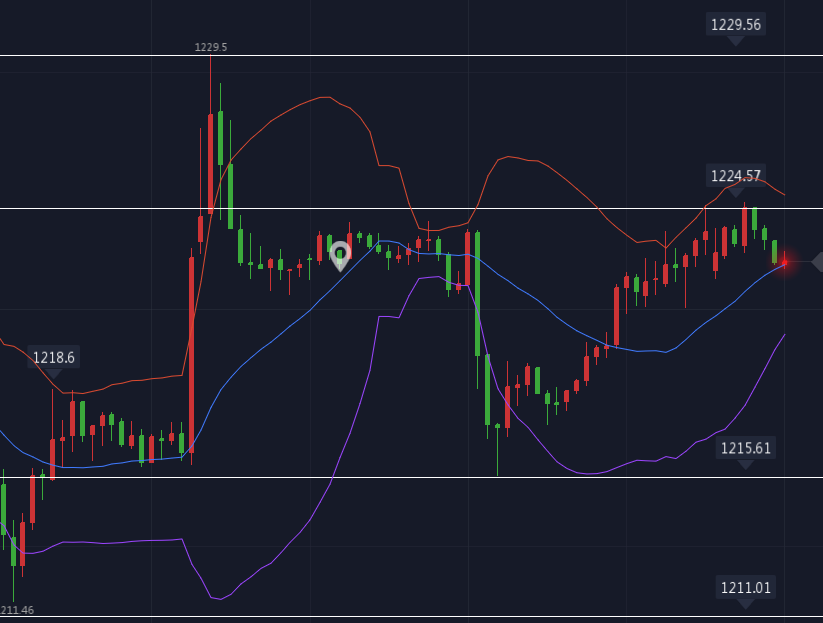Click the 1211.01 price level label
Screen dimensions: 823x623
(x=745, y=587)
